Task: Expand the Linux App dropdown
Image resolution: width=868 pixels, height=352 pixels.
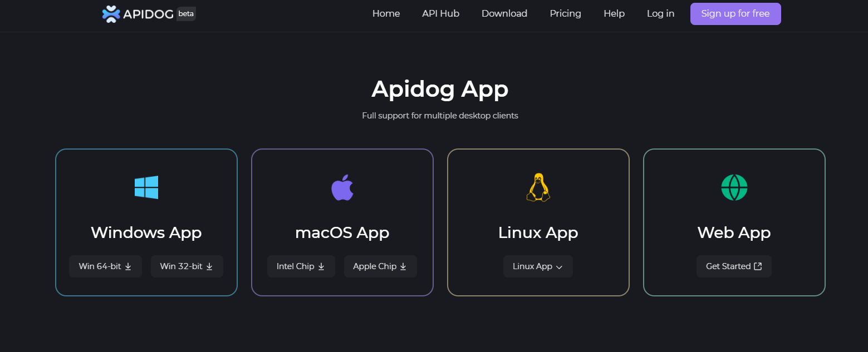Action: pyautogui.click(x=538, y=266)
